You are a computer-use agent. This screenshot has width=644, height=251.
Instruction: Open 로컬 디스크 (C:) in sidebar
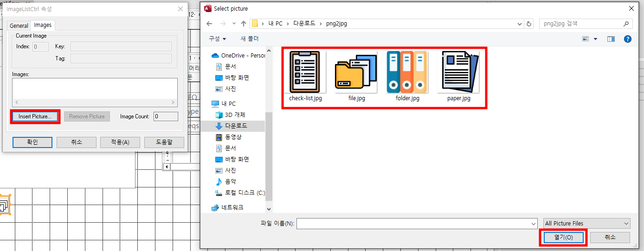click(x=245, y=193)
